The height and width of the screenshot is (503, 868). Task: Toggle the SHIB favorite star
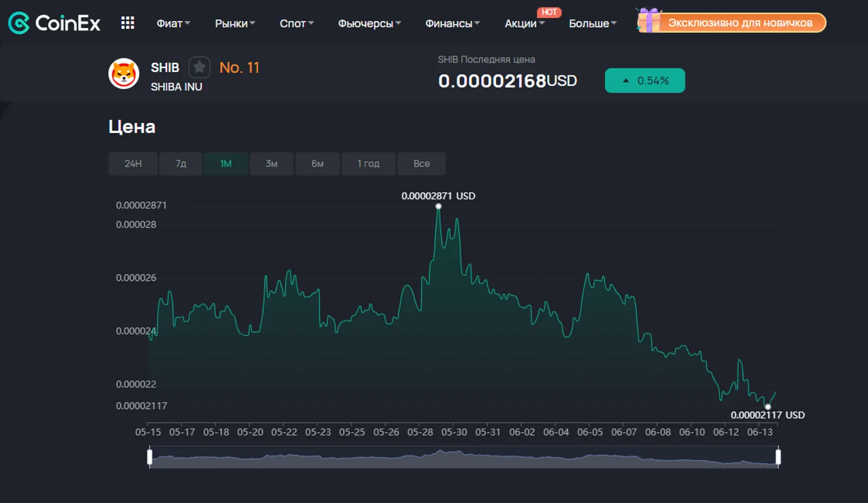(199, 67)
